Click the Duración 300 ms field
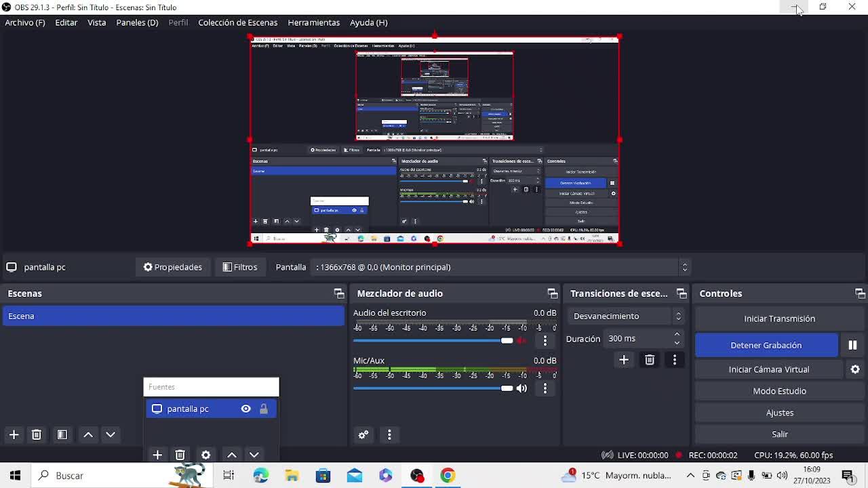The height and width of the screenshot is (488, 868). (643, 338)
